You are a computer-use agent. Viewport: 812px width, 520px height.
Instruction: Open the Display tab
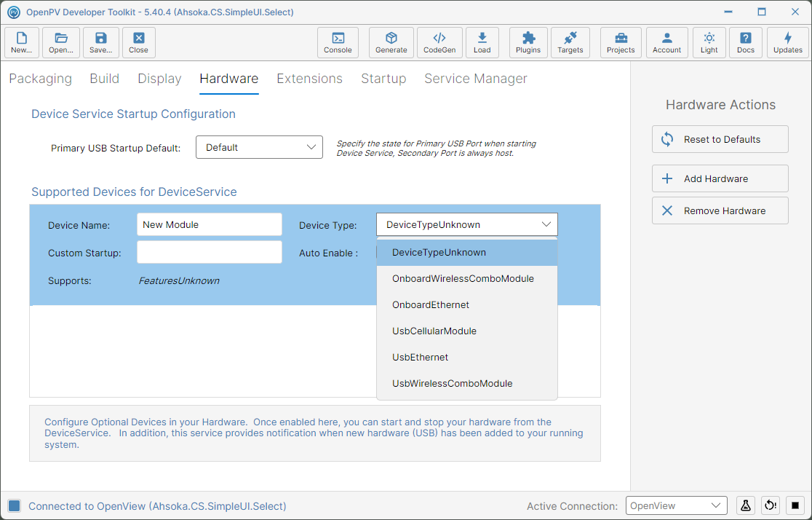pyautogui.click(x=159, y=79)
